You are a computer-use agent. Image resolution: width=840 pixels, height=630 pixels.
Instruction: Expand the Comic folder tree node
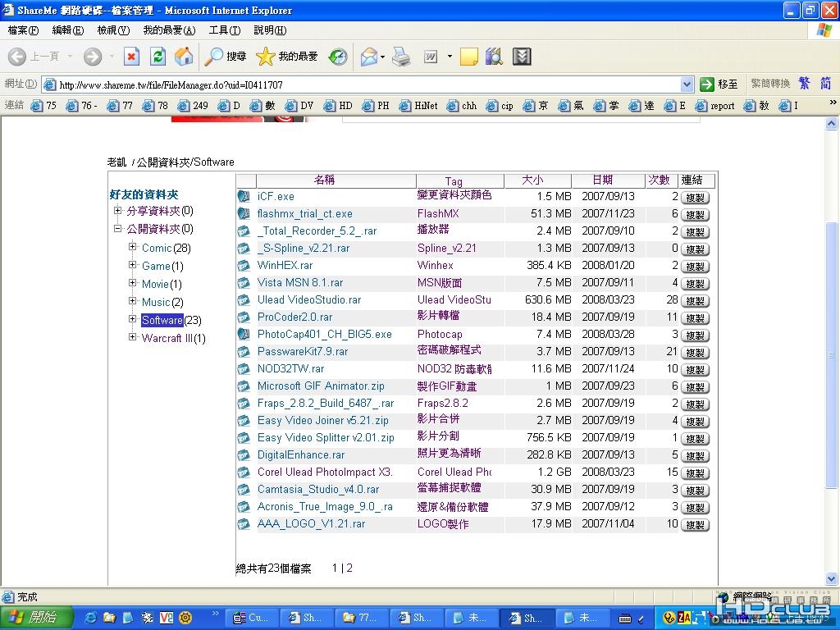132,247
